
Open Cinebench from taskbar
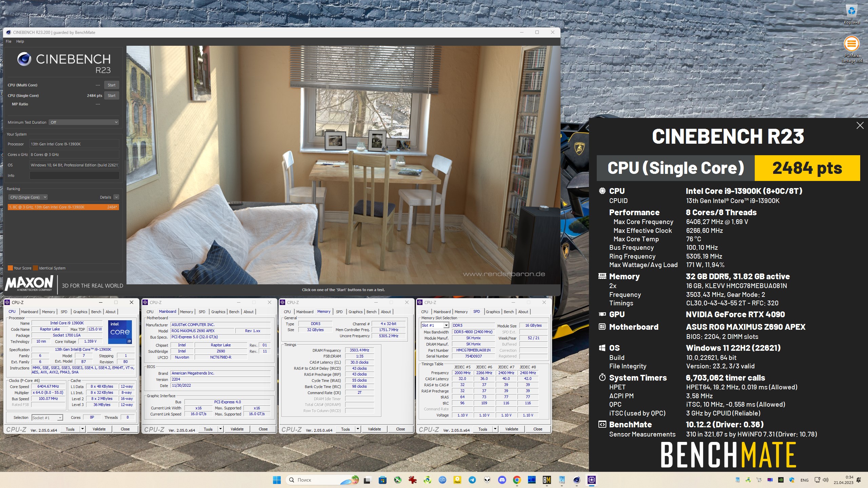[x=576, y=480]
